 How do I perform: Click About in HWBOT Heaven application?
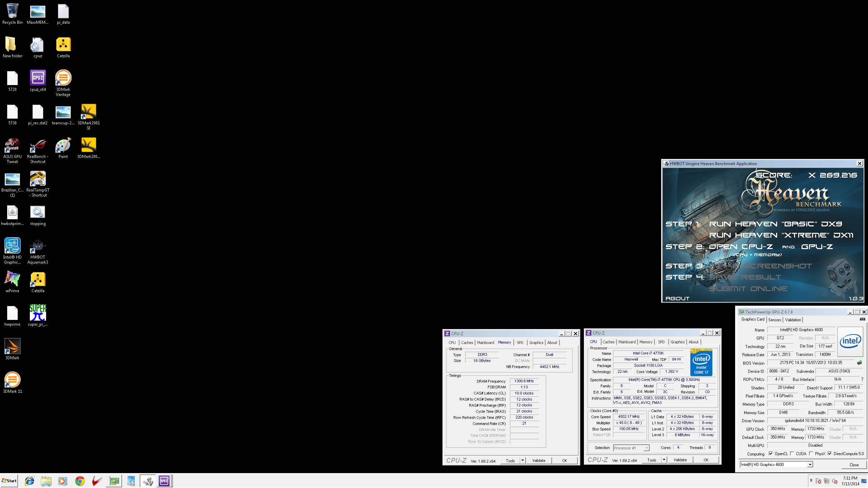click(677, 298)
